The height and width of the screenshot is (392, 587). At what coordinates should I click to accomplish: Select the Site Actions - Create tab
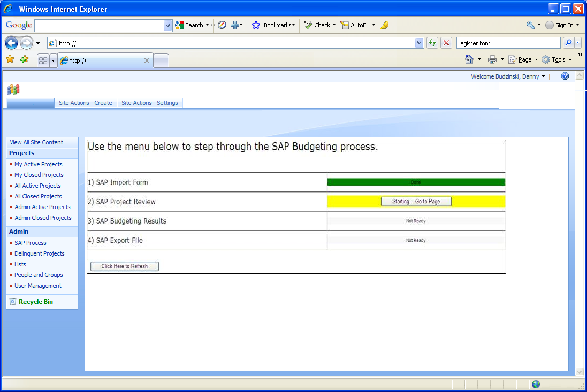pos(86,103)
